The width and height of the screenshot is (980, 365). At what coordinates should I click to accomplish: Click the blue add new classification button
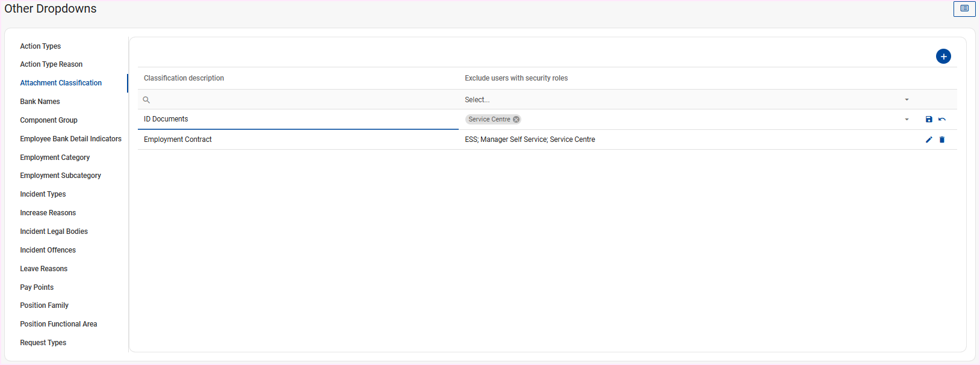(943, 57)
